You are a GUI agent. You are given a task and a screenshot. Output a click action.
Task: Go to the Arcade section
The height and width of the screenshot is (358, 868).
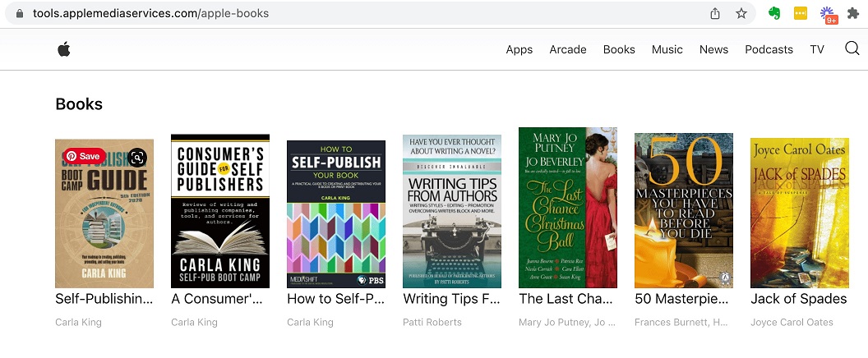(568, 49)
